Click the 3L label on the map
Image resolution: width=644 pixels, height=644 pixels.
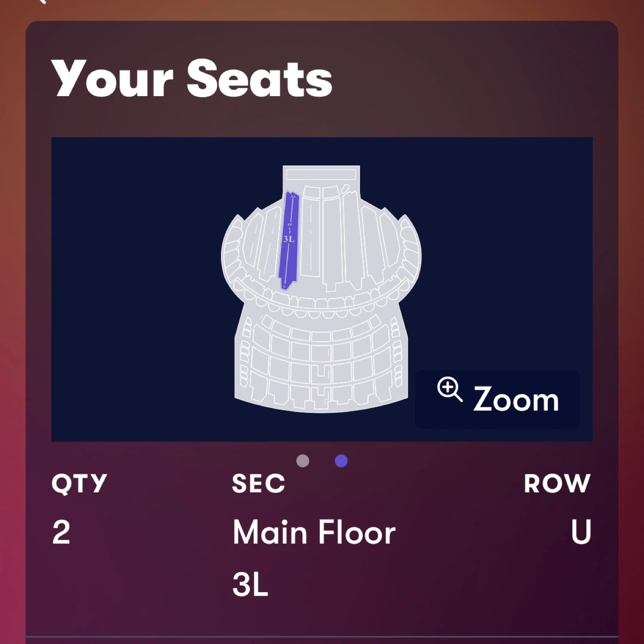click(x=289, y=239)
